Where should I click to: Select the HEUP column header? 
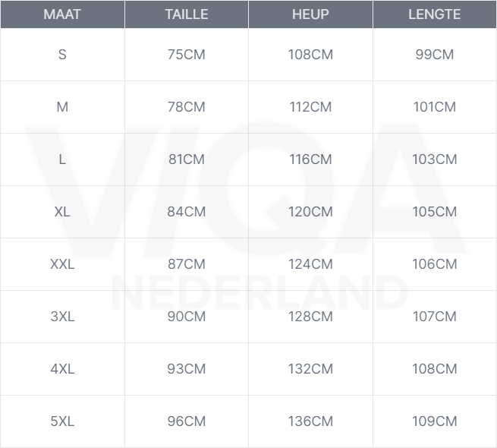tap(310, 14)
